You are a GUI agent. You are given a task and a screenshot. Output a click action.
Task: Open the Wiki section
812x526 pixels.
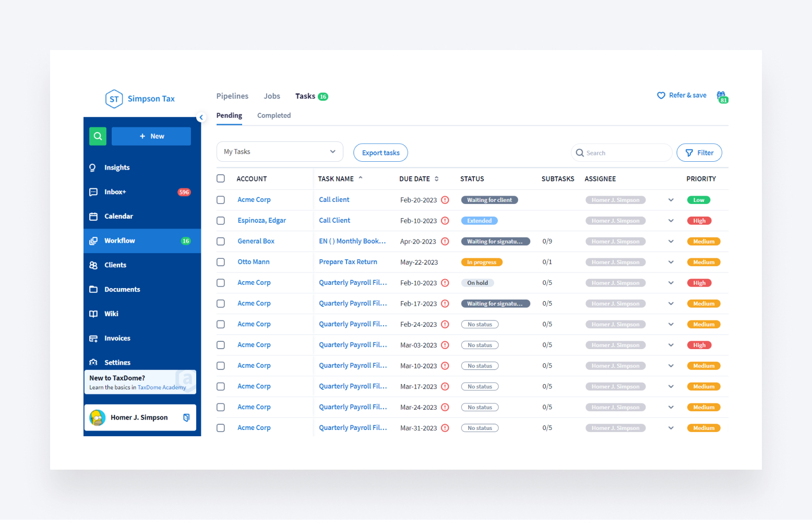click(x=111, y=313)
